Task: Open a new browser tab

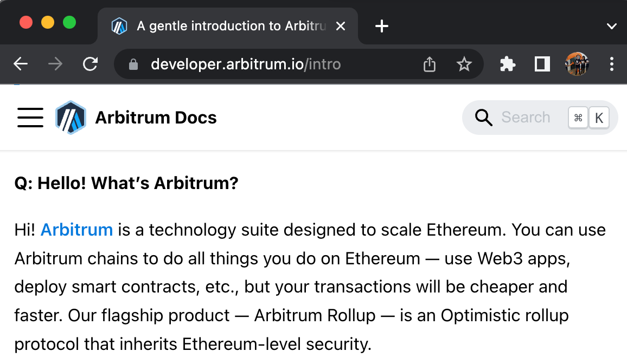Action: click(382, 26)
